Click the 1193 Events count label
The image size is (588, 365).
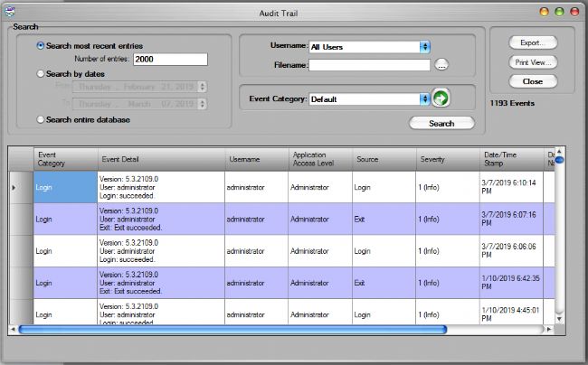click(x=512, y=103)
